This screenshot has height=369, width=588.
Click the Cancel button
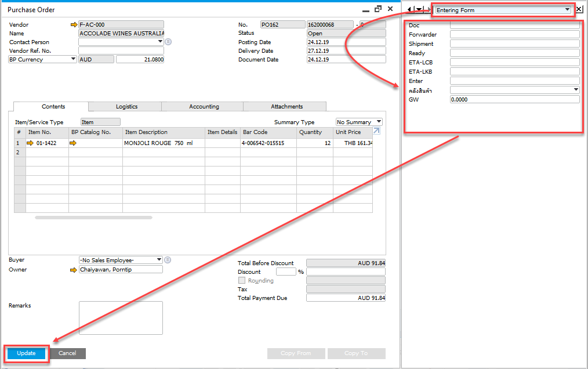67,353
